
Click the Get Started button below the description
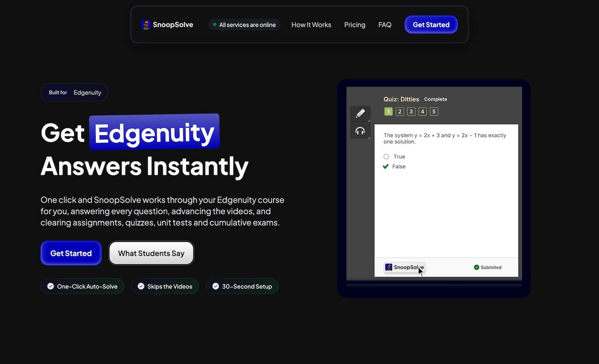71,253
